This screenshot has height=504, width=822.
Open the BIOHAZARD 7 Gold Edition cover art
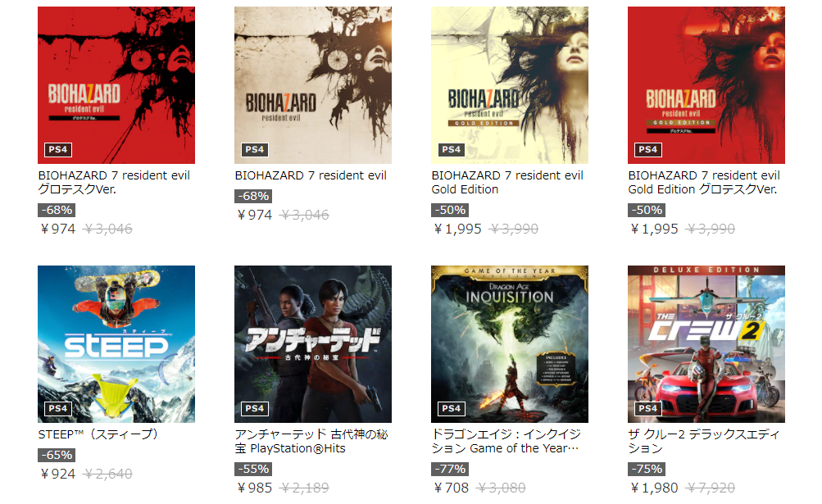(x=510, y=85)
